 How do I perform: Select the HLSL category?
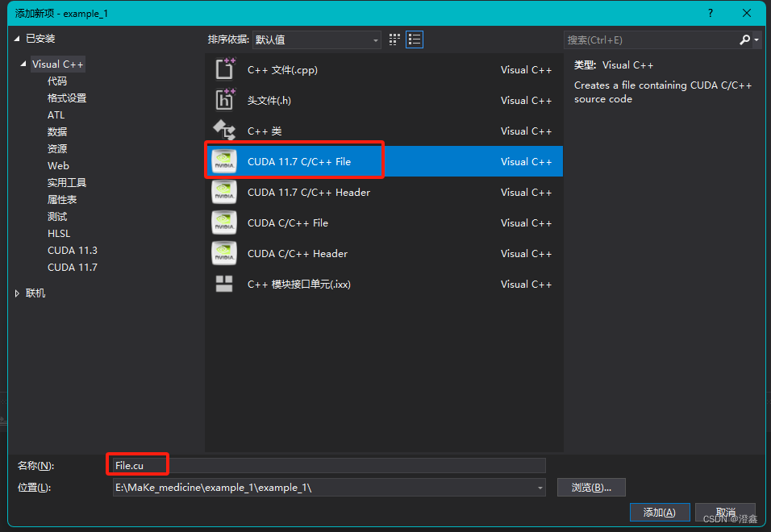pyautogui.click(x=57, y=233)
